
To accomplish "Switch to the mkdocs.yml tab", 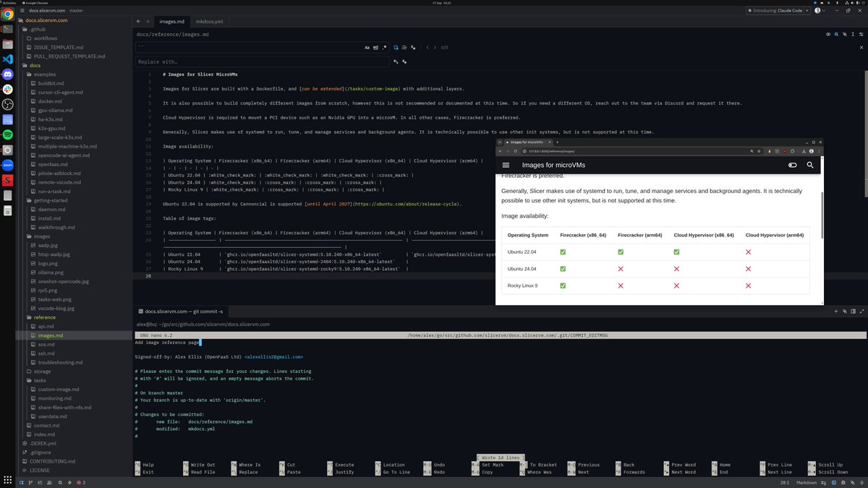I will pos(210,22).
